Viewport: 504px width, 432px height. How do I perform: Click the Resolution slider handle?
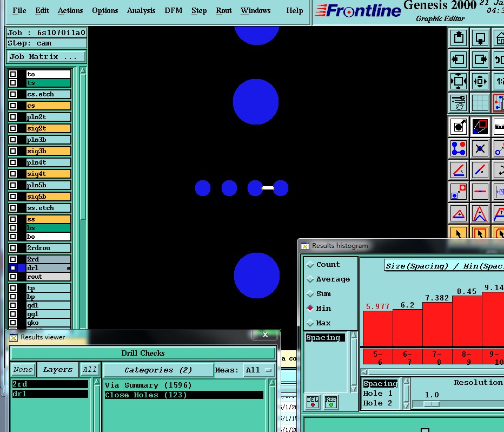(x=432, y=404)
